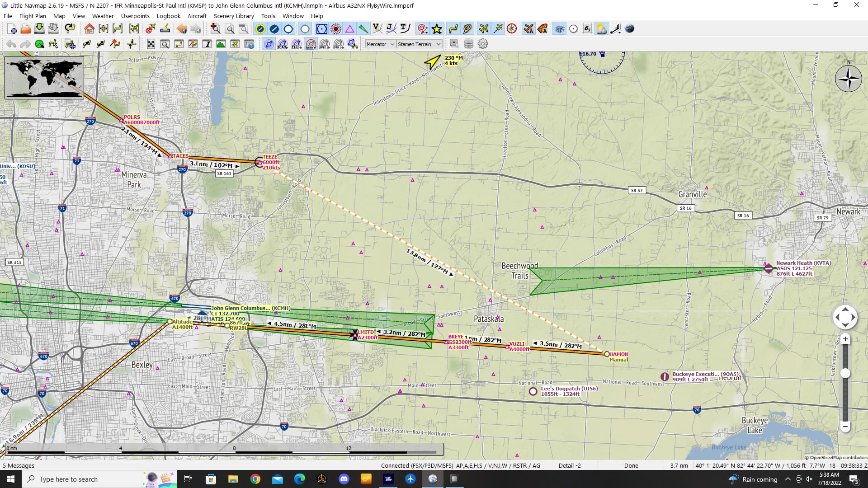
Task: Open flight plan with folder icon
Action: (25, 29)
